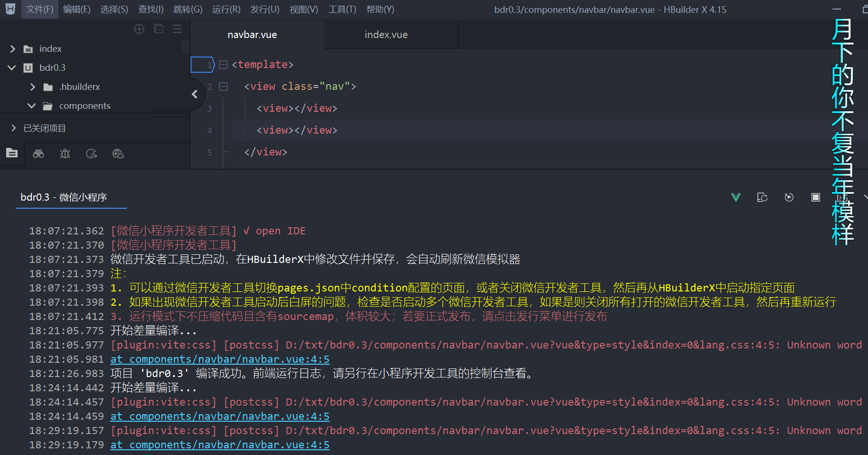The height and width of the screenshot is (455, 868).
Task: Expand the .hbuilderx folder
Action: click(32, 87)
